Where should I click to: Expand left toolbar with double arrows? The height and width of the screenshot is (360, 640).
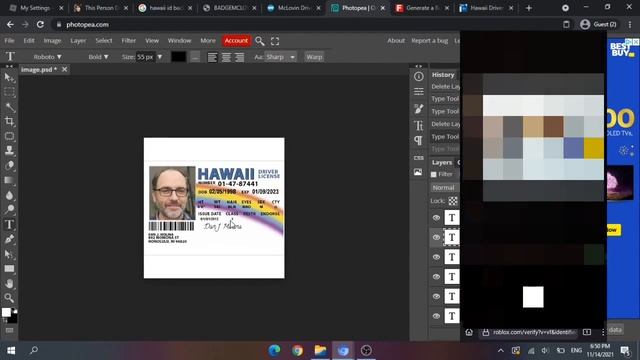pyautogui.click(x=9, y=66)
